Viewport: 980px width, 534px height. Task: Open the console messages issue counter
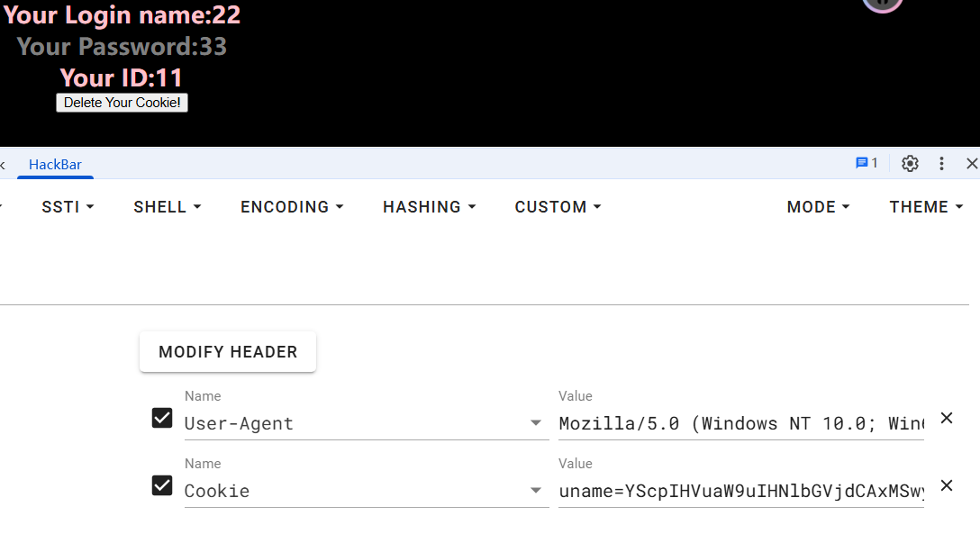867,163
